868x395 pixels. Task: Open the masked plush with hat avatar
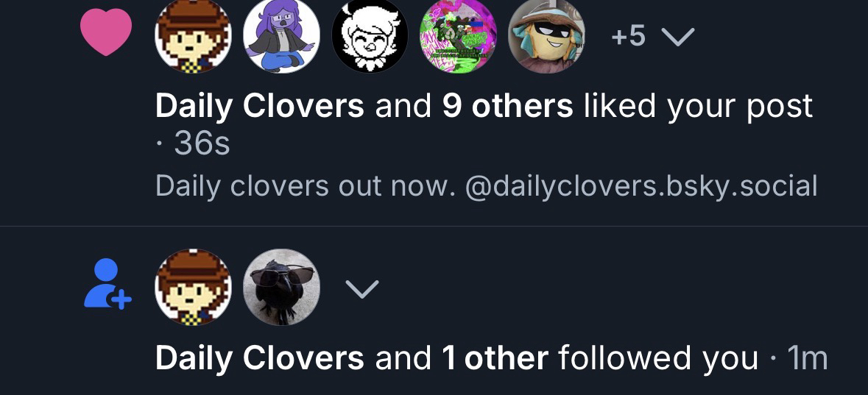pyautogui.click(x=547, y=36)
